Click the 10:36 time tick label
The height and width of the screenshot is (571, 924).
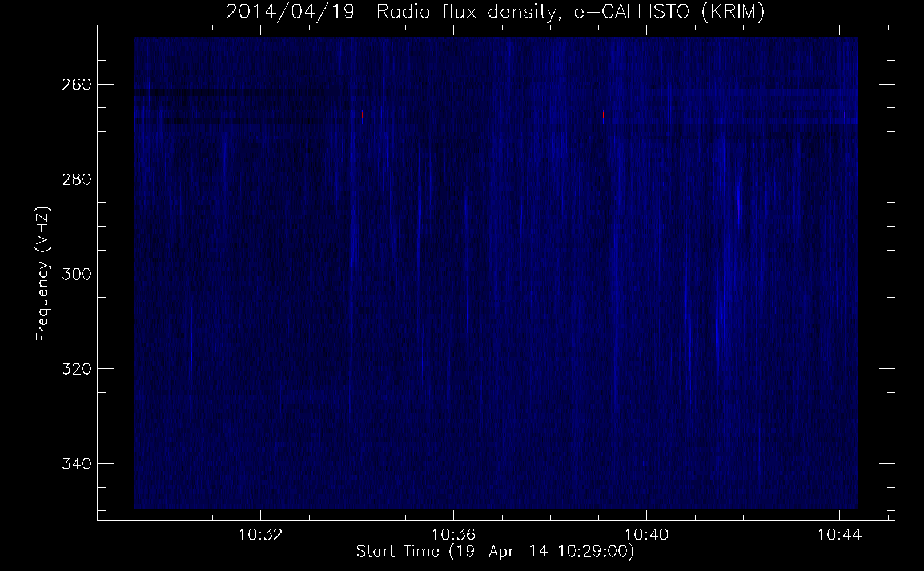point(453,535)
